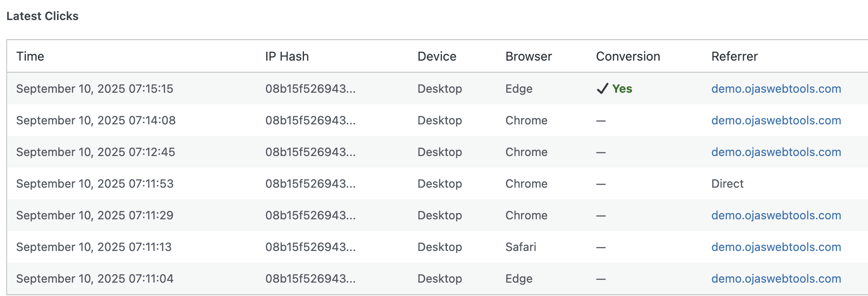Screen dimensions: 868x296
Task: Open referrer link for 07:11:04 Edge click
Action: click(776, 279)
